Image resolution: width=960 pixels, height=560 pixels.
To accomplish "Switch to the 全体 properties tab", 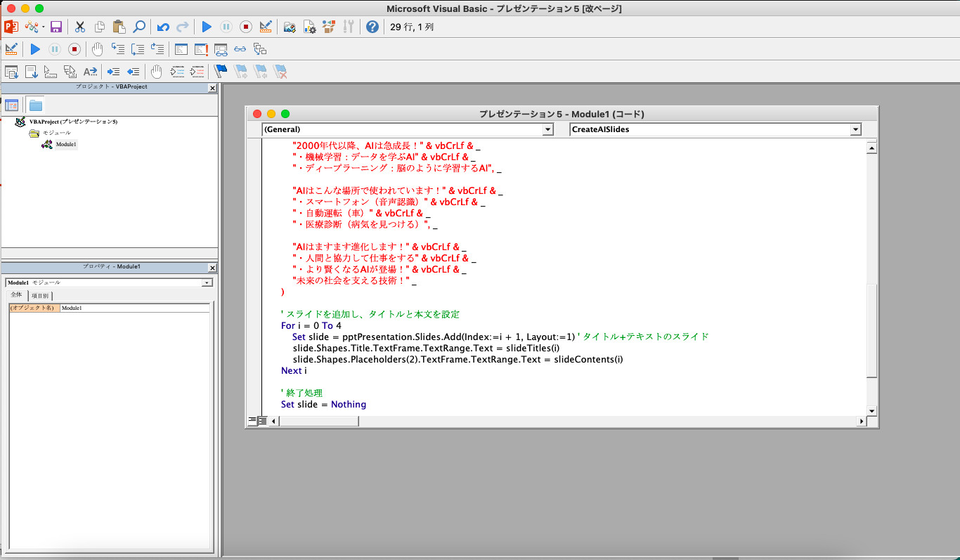I will point(16,295).
